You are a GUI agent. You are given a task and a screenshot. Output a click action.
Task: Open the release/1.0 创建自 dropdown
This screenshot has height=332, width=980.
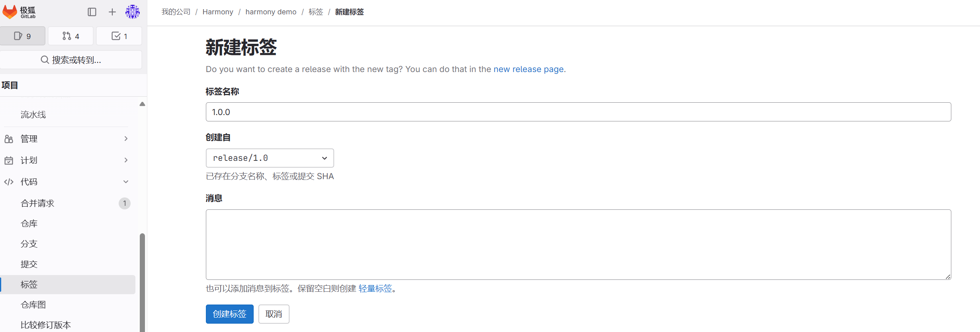270,158
